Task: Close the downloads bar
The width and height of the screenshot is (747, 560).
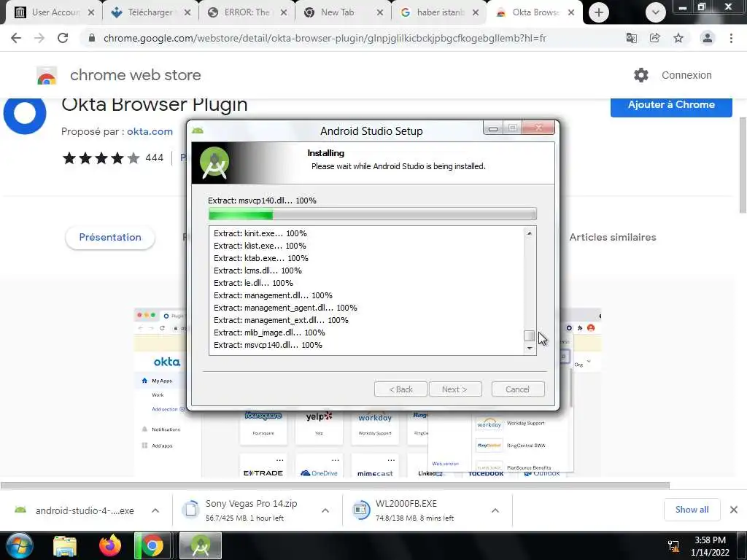Action: pos(734,510)
